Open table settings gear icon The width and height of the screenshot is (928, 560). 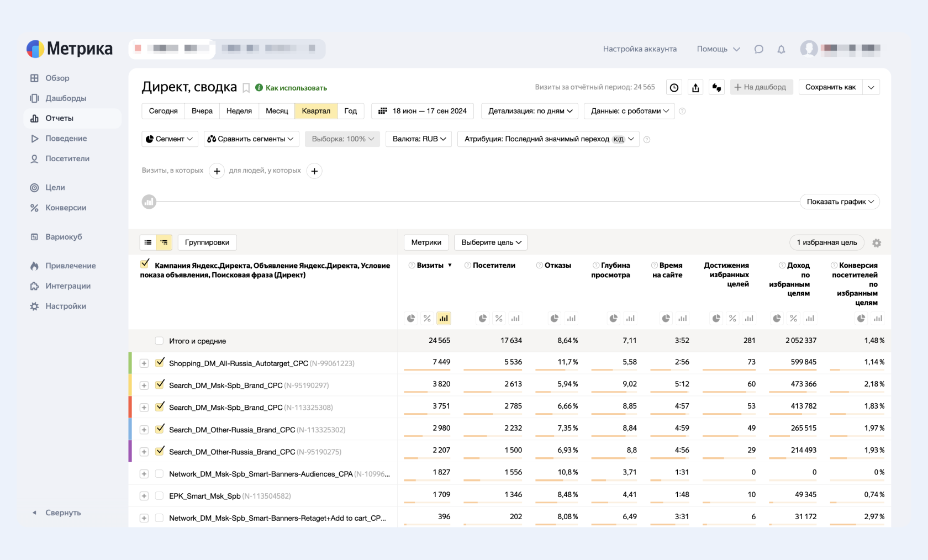coord(877,243)
